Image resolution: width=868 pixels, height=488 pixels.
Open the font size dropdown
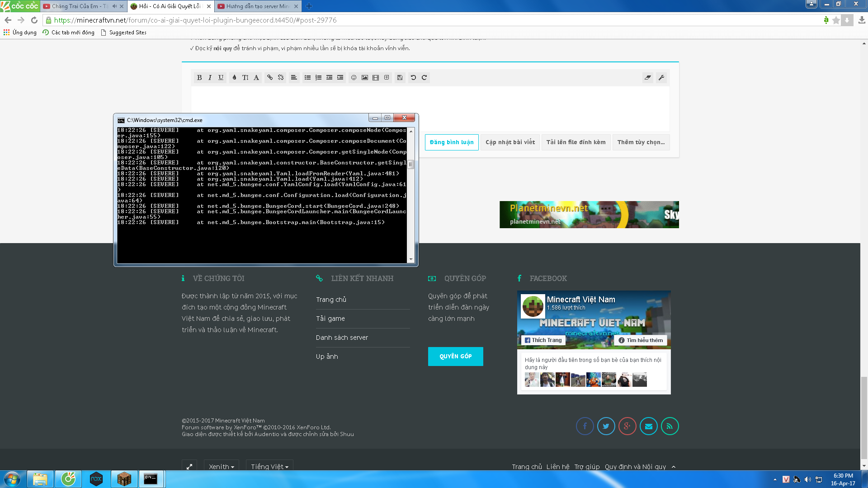(x=245, y=78)
